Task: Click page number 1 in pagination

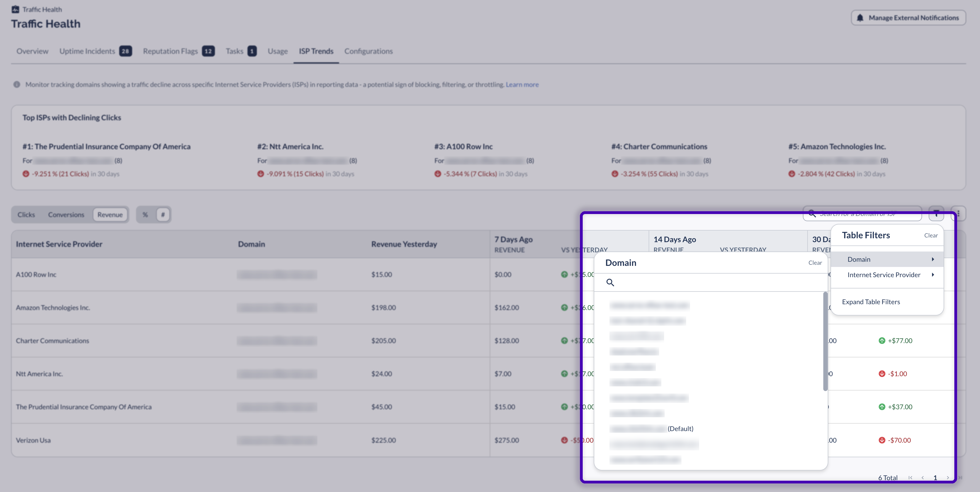Action: tap(935, 478)
